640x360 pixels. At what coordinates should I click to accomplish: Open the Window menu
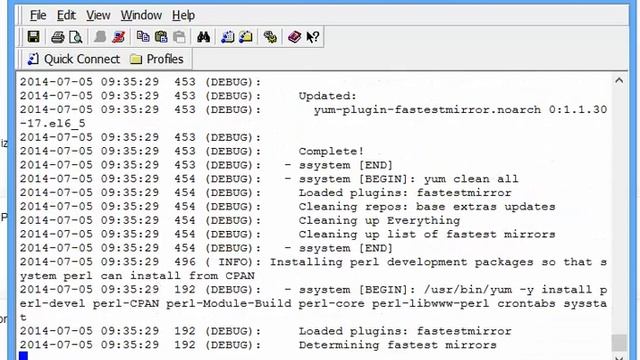click(x=141, y=16)
